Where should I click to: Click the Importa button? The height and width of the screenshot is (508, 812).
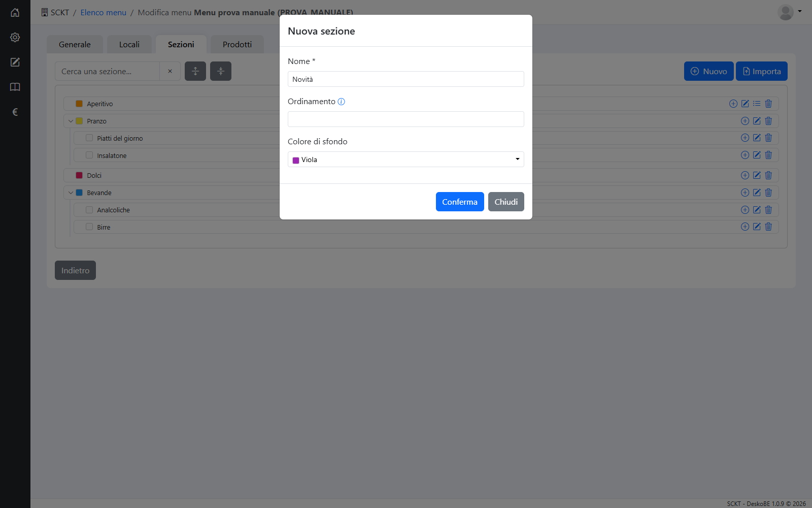[762, 71]
